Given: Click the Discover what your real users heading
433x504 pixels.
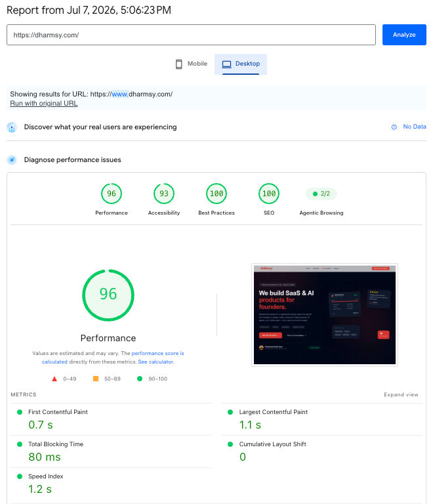Looking at the screenshot, I should [x=100, y=127].
